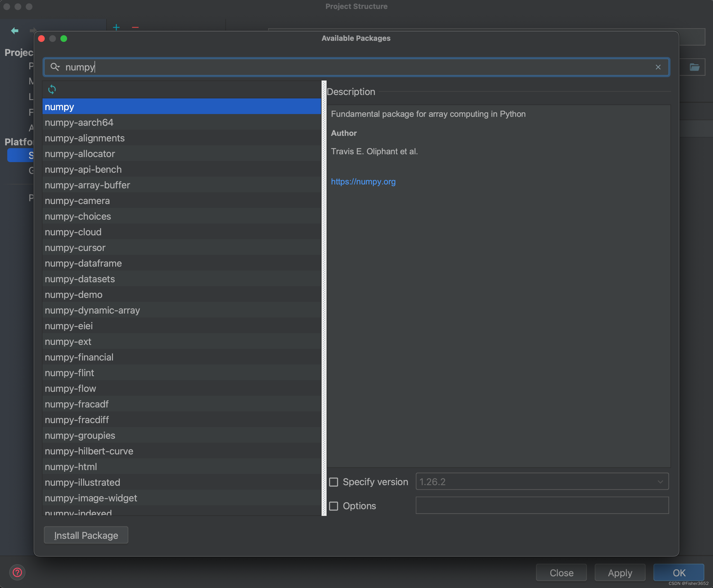This screenshot has width=713, height=588.
Task: Select numpy-alignments in the list
Action: [x=182, y=138]
